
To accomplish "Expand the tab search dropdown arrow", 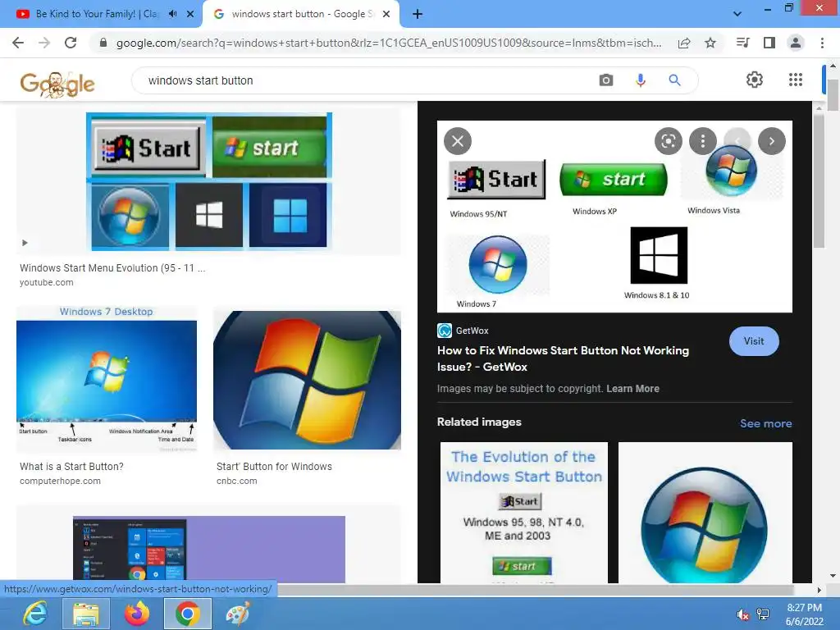I will 737,14.
